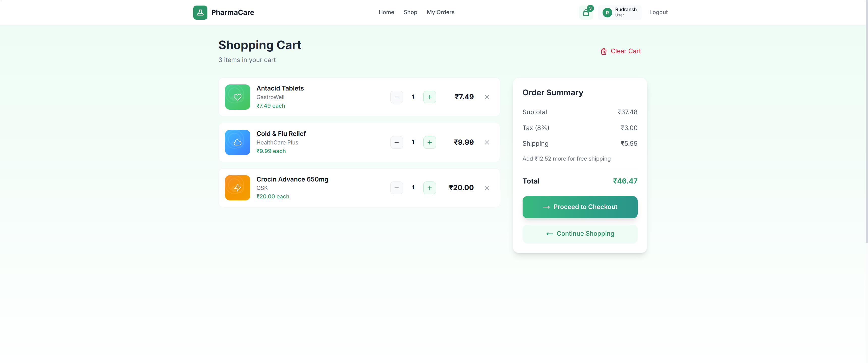
Task: Open the Rudransh User profile chip
Action: pyautogui.click(x=620, y=12)
